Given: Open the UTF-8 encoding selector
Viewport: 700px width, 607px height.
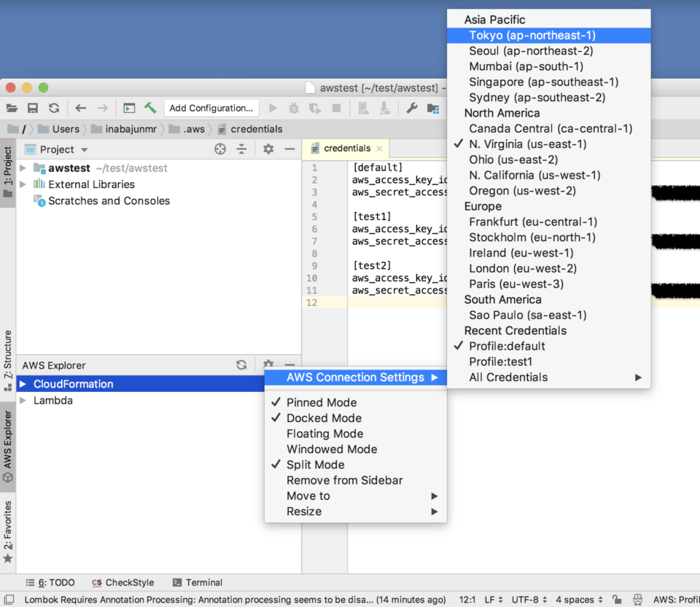Looking at the screenshot, I should pos(529,600).
